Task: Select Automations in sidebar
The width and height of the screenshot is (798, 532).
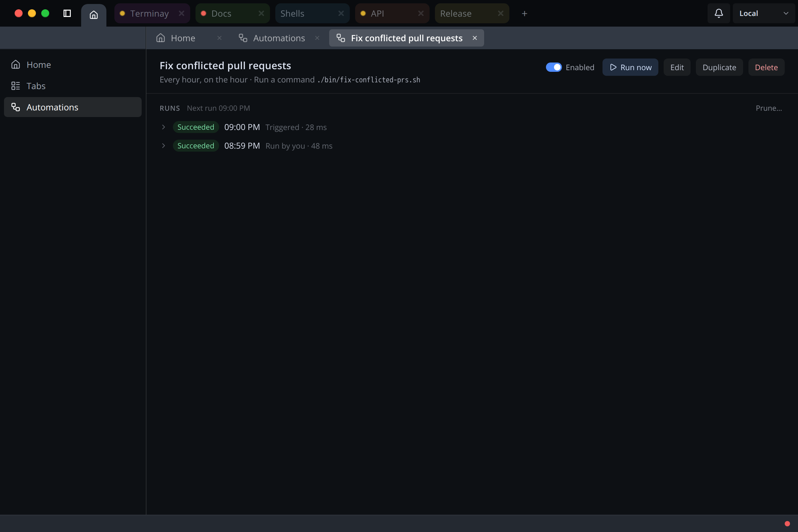Action: coord(72,107)
